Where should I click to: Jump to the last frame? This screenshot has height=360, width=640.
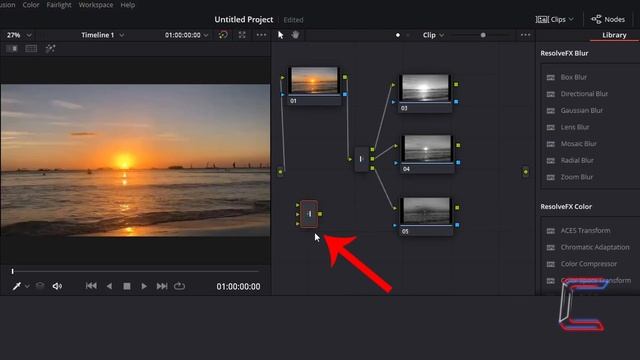(x=162, y=286)
